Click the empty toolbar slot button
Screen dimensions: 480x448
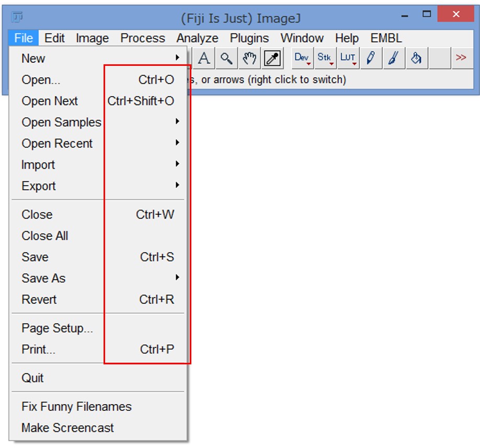[x=440, y=58]
